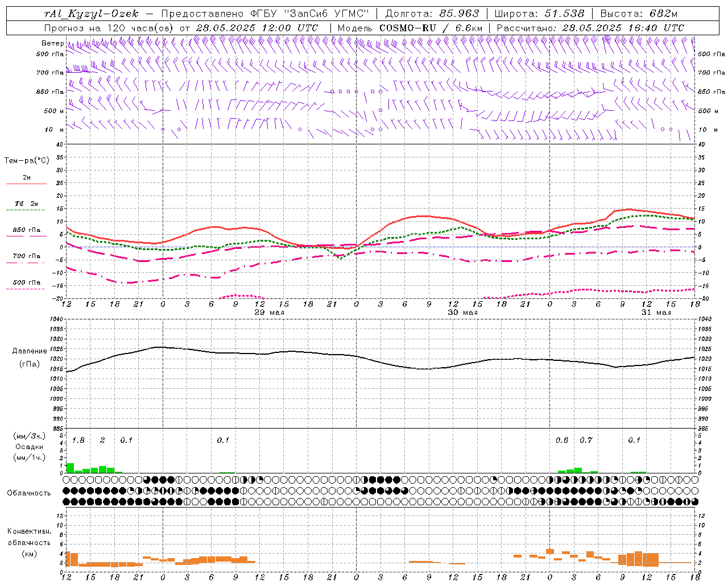This screenshot has height=582, width=728.
Task: Click the '31 мая' date label
Action: pos(656,313)
